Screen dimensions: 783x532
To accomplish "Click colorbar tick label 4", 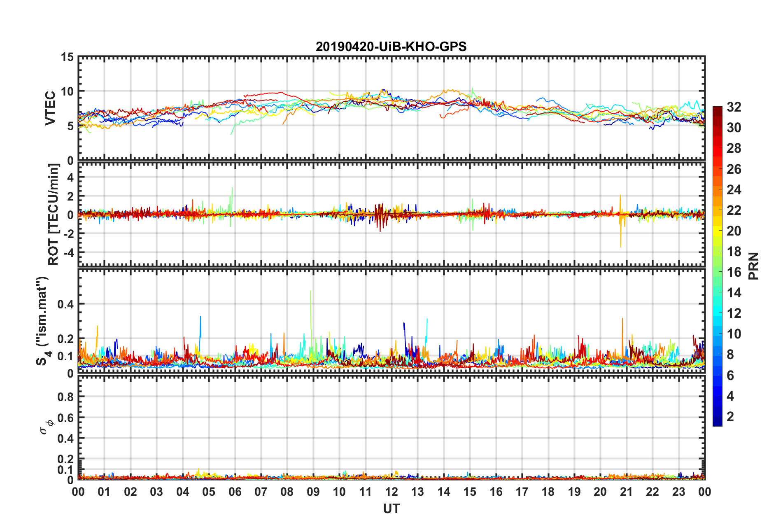I will [730, 396].
